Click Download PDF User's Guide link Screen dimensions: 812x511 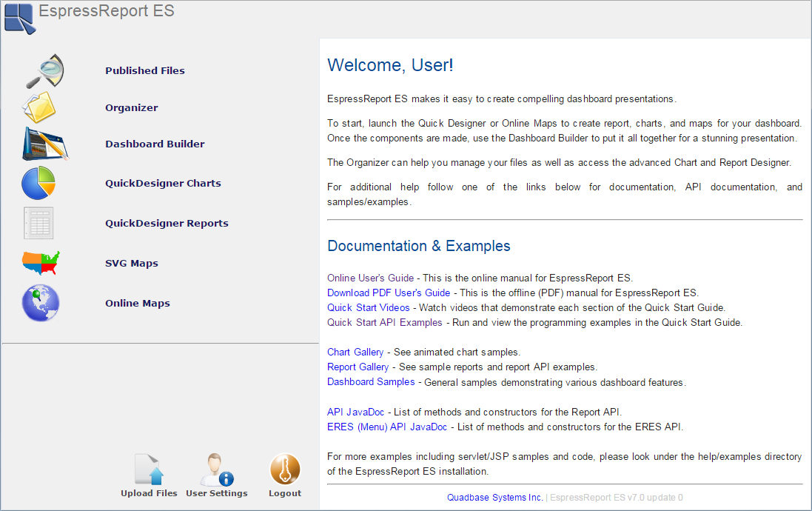point(389,293)
